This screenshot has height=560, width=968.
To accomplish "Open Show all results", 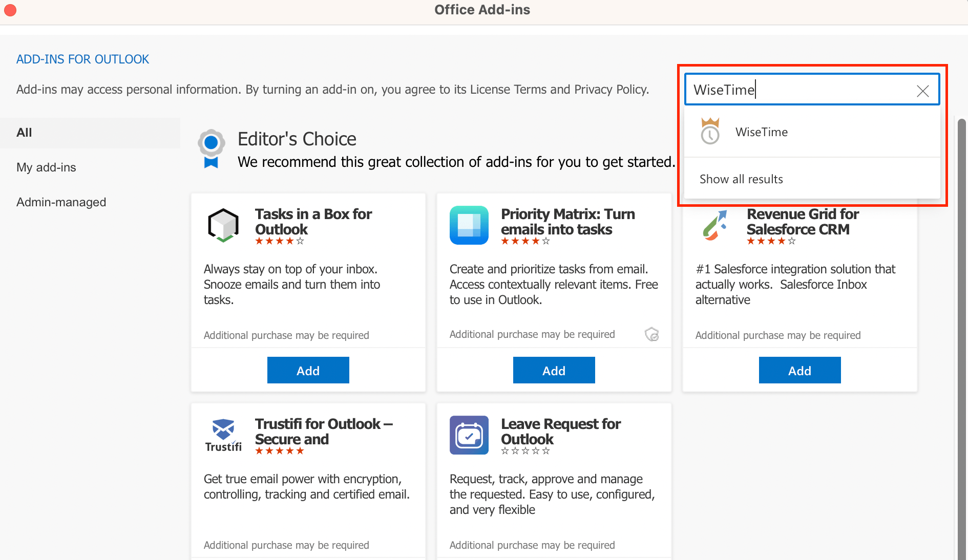I will [741, 179].
